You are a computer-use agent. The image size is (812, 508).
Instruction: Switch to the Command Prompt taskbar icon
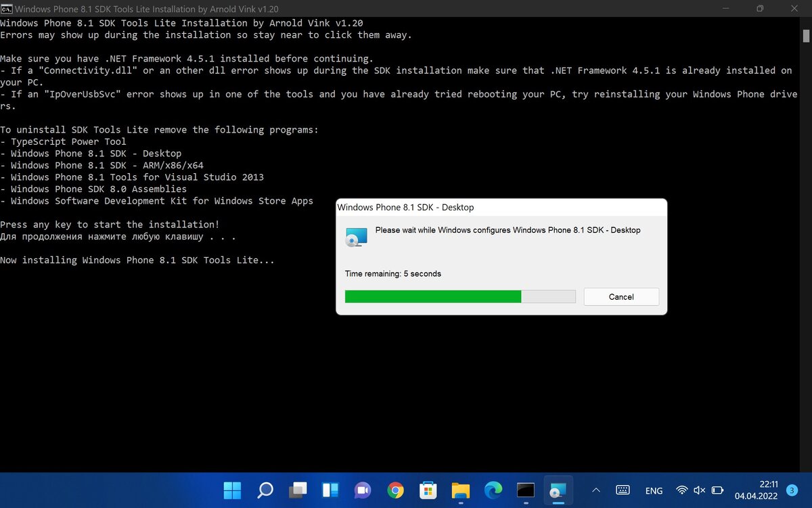[x=526, y=490]
